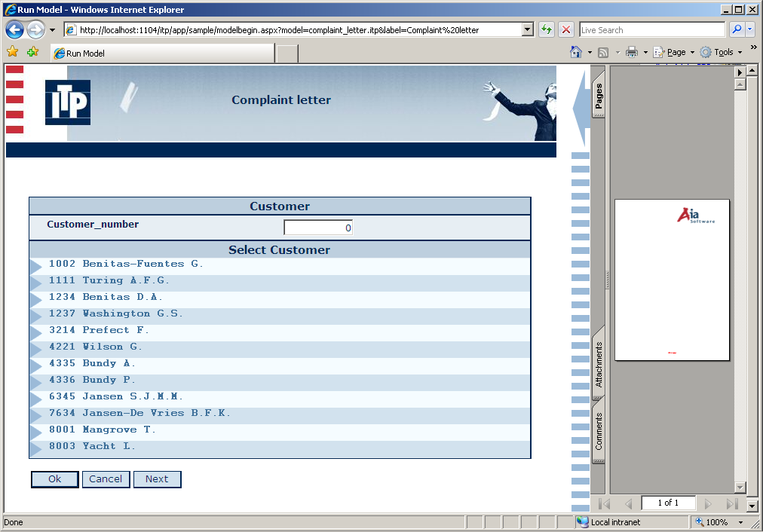Expand the address bar URL dropdown
The width and height of the screenshot is (763, 532).
(528, 30)
